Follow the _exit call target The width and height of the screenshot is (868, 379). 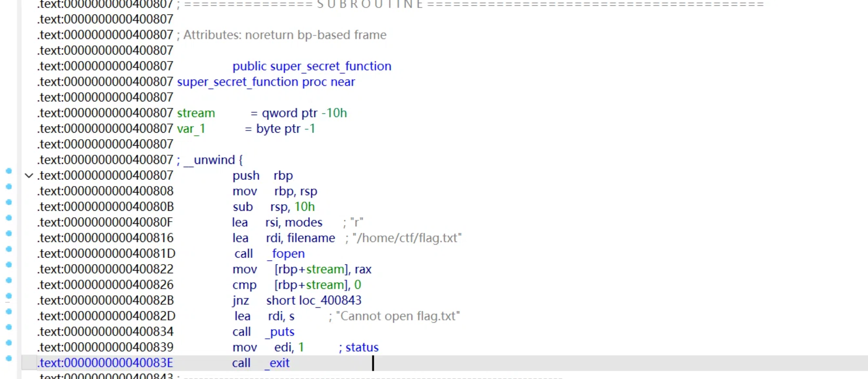tap(277, 363)
